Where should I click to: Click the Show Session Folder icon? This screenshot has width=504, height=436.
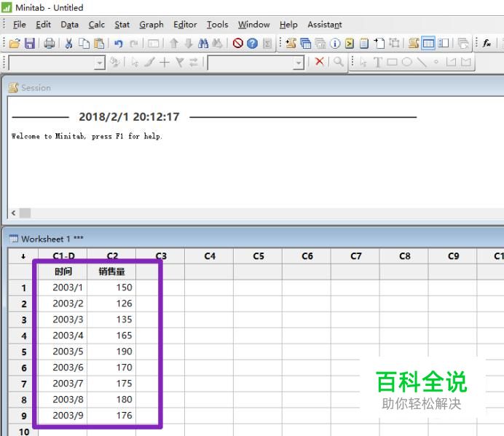point(291,43)
